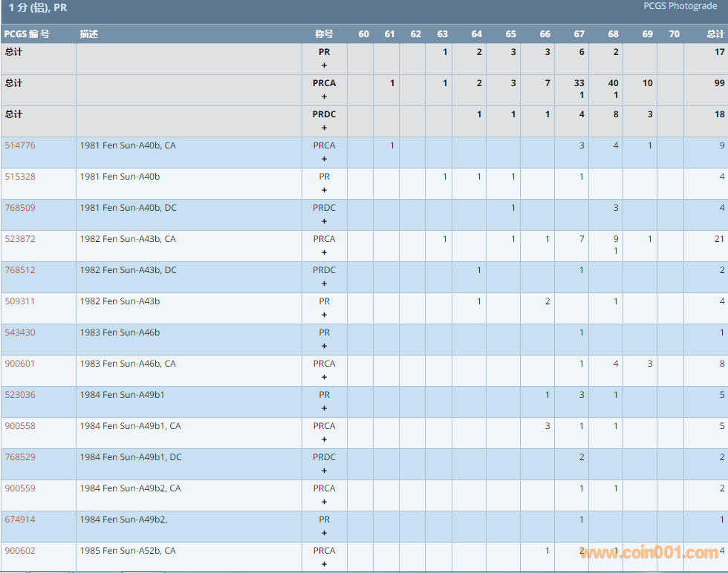Click grade 69 count for coin 900601
The width and height of the screenshot is (728, 573).
649,364
